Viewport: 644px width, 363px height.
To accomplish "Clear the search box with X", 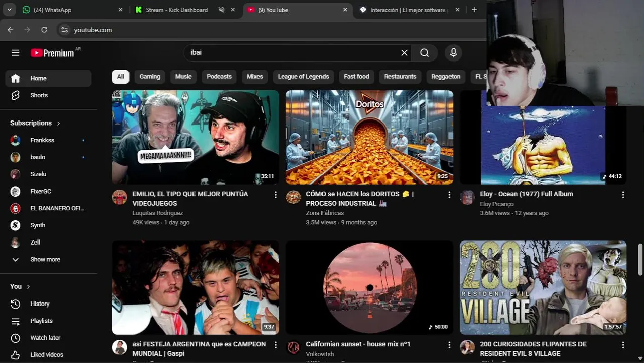I will (x=404, y=52).
